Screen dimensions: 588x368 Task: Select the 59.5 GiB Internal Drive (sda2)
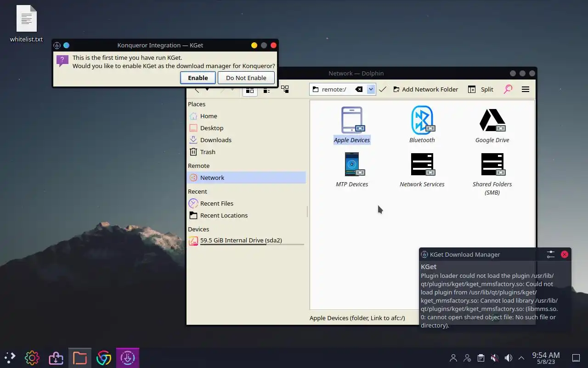click(246, 241)
